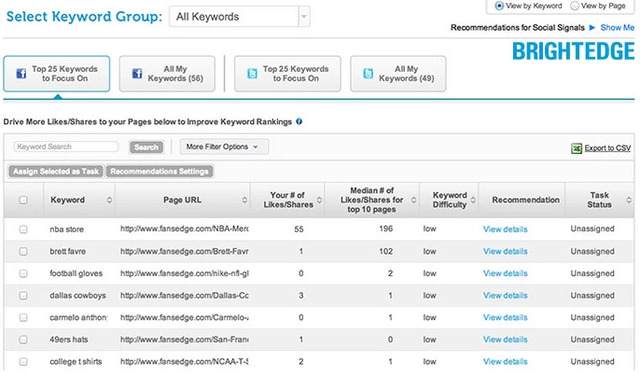The height and width of the screenshot is (375, 640).
Task: Click the Excel Export to CSV icon
Action: click(576, 149)
